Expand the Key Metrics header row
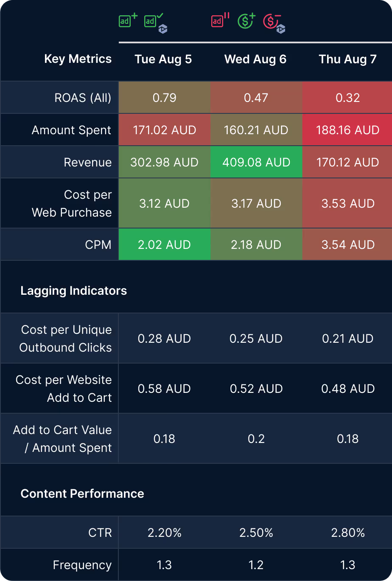The height and width of the screenshot is (581, 392). click(x=78, y=59)
